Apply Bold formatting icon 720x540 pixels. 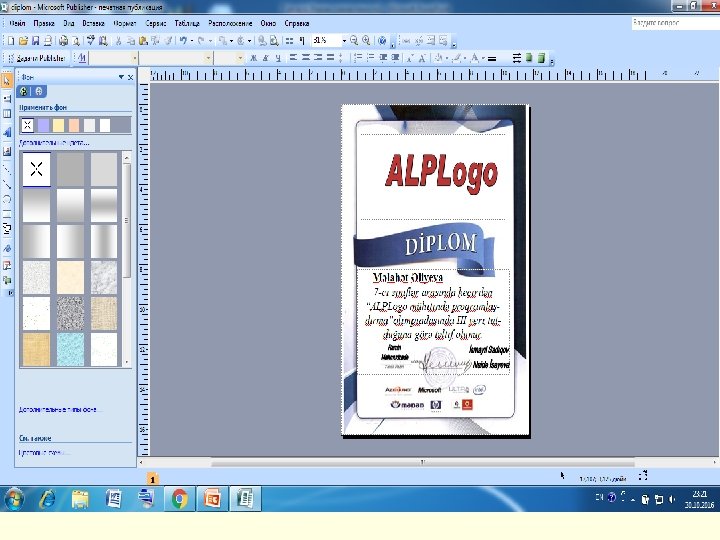(253, 58)
